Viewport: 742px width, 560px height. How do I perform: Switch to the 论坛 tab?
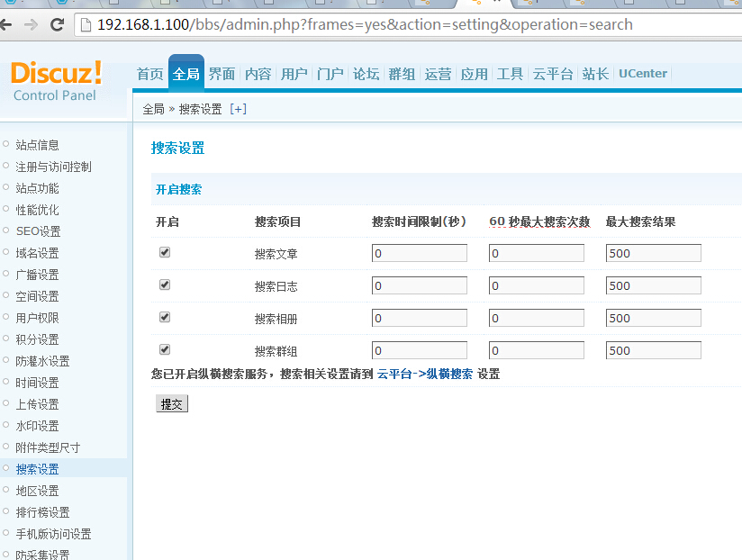(x=366, y=74)
